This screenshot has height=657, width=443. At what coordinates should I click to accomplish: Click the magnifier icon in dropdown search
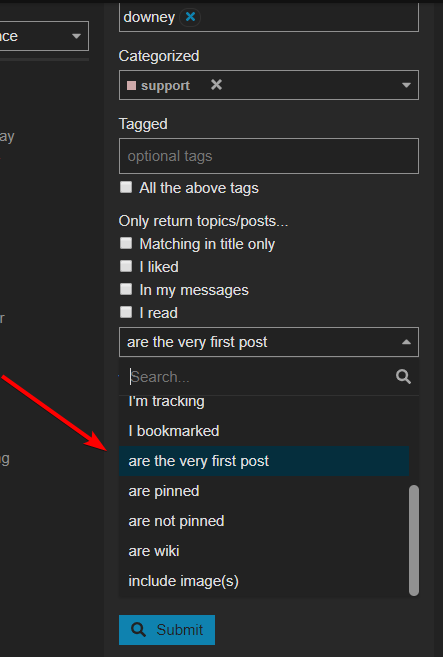[x=403, y=376]
